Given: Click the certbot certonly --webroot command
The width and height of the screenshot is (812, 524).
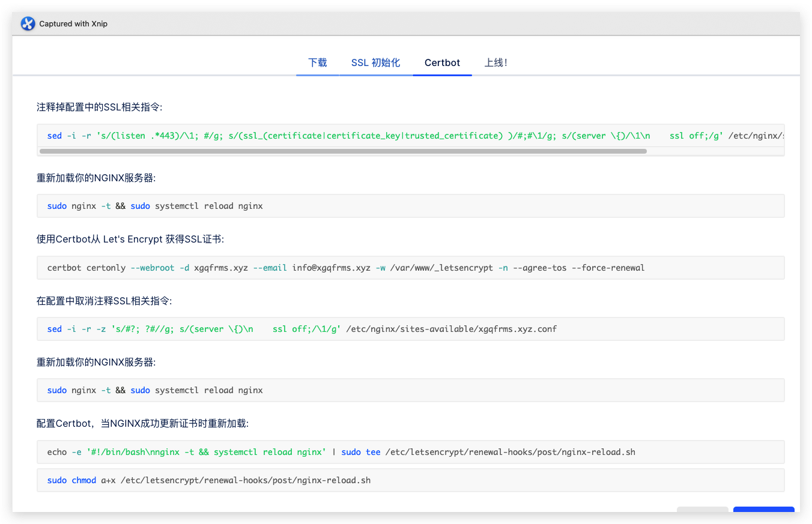Looking at the screenshot, I should (411, 268).
